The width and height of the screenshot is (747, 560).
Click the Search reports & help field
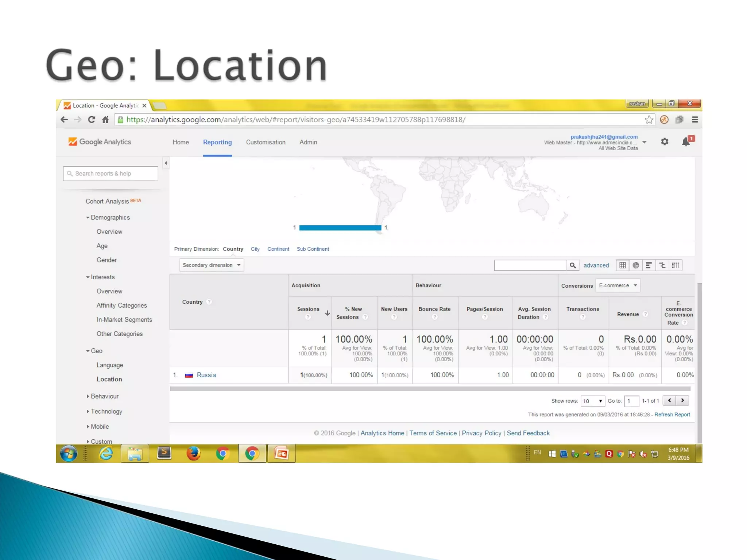point(111,174)
